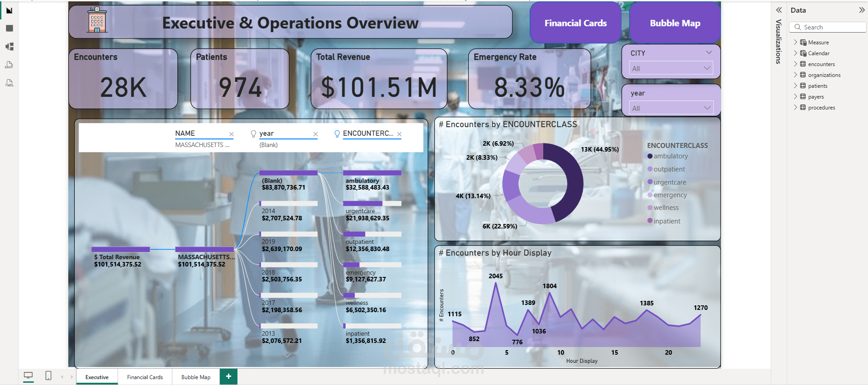Select the 2014 year node
The height and width of the screenshot is (385, 868).
[289, 211]
